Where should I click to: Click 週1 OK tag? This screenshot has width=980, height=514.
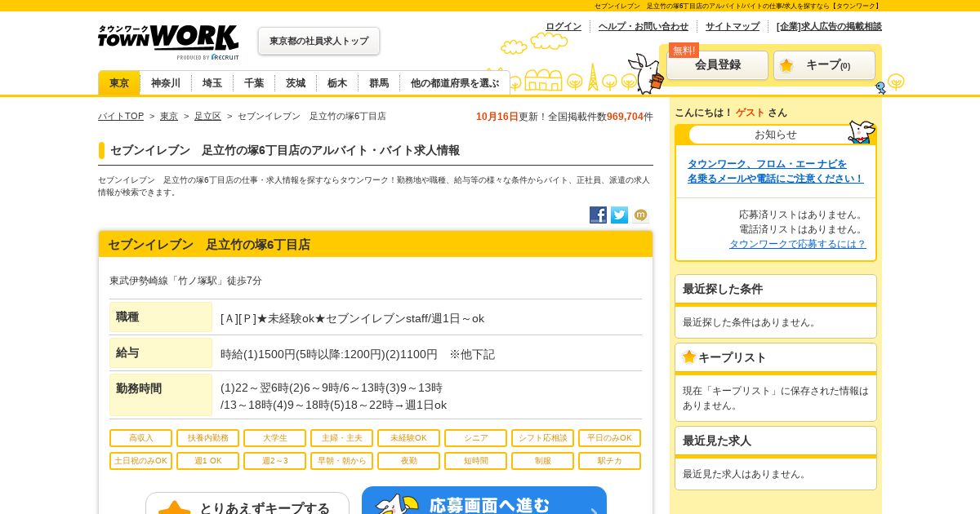click(207, 461)
